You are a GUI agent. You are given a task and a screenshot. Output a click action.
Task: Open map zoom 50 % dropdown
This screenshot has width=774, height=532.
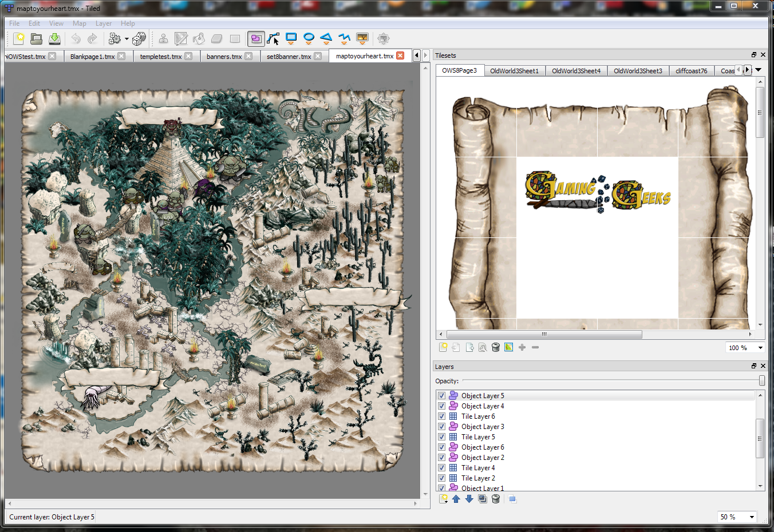pyautogui.click(x=737, y=517)
